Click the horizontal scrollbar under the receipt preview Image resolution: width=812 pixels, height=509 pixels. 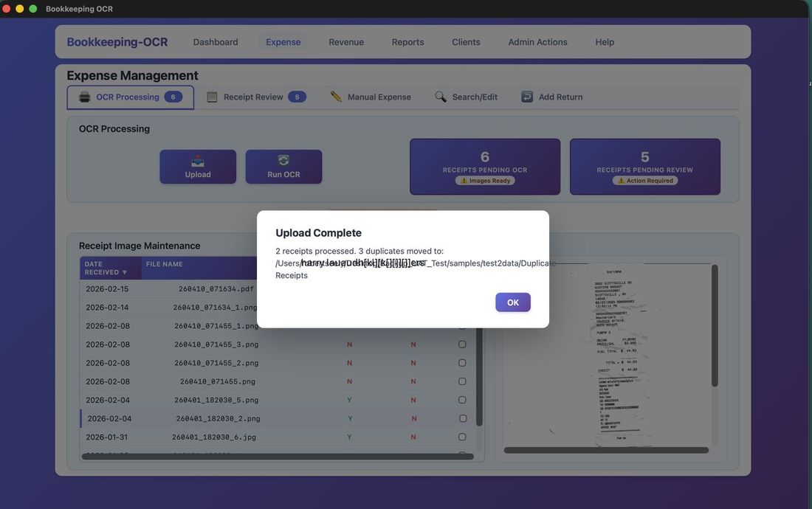607,449
